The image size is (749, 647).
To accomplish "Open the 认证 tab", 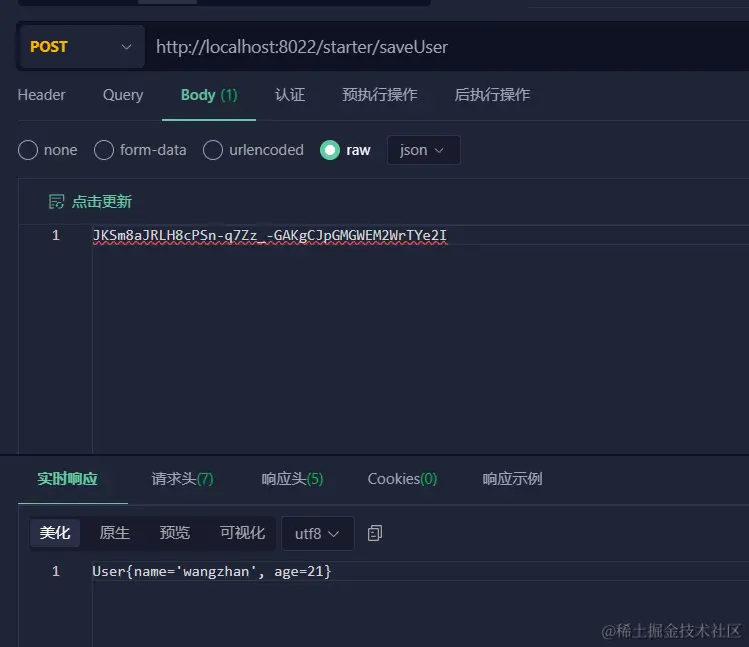I will 290,95.
